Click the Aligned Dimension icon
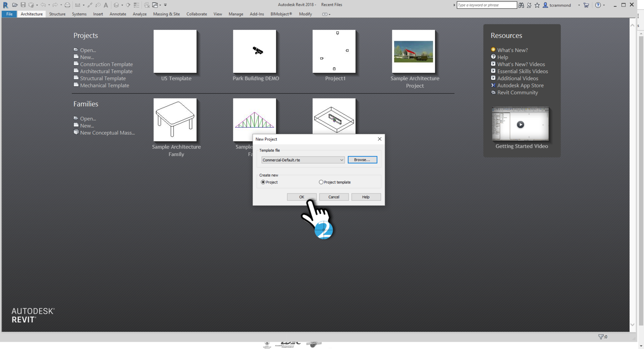 pos(78,5)
